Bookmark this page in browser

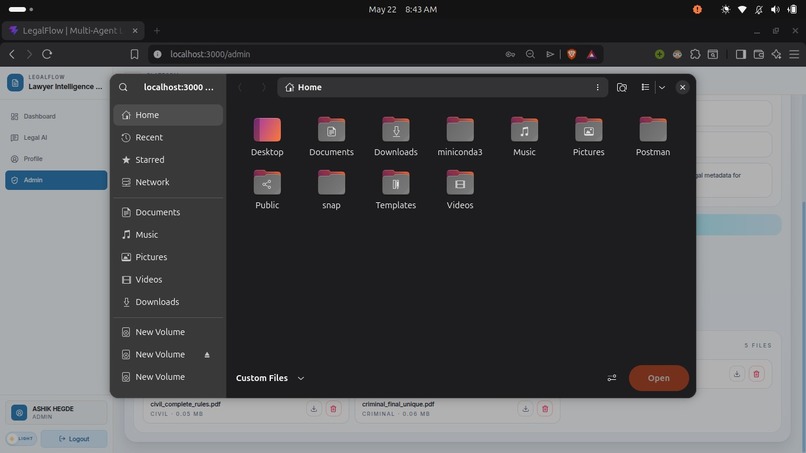(134, 54)
